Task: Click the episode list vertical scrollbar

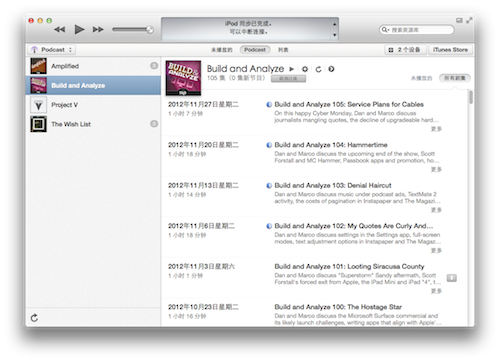Action: 471,97
